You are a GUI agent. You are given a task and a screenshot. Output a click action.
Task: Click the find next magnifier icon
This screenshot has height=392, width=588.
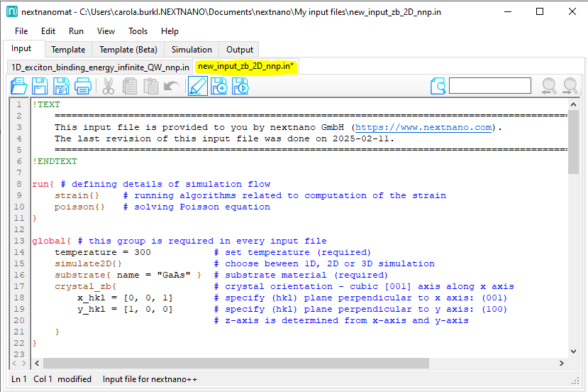tap(570, 87)
